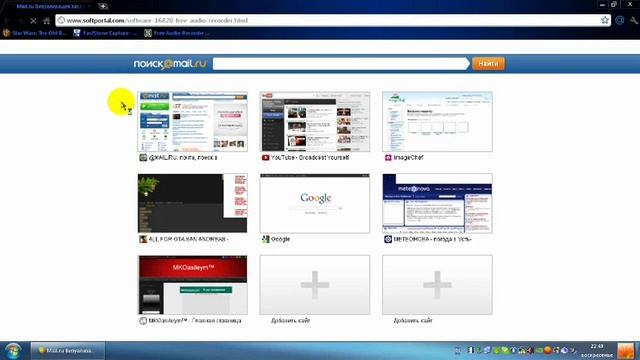This screenshot has width=640, height=360.
Task: Click the orange Найти search button
Action: coord(488,64)
